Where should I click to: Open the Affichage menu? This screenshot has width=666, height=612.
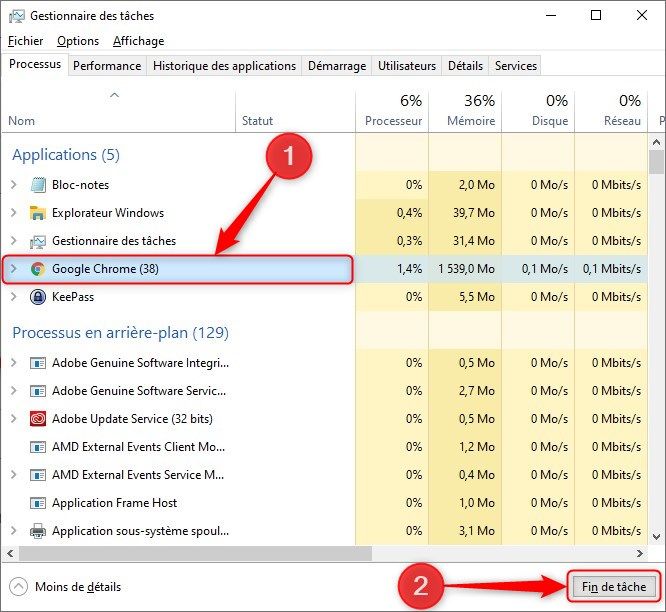[138, 41]
